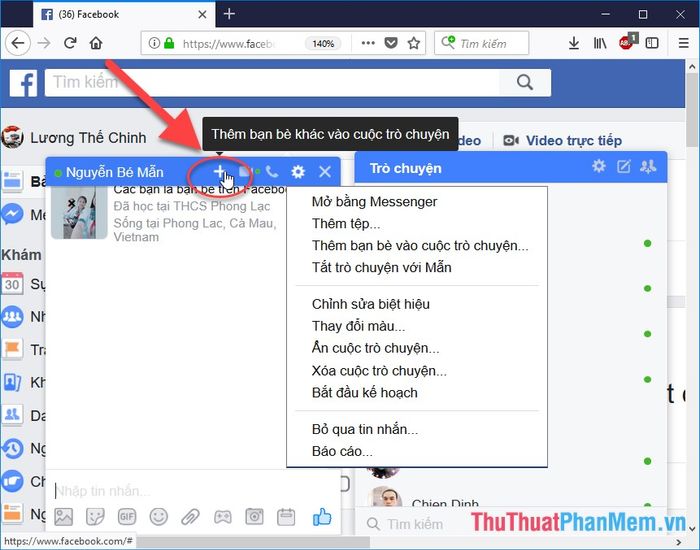Open page actions three-dots menu
The width and height of the screenshot is (700, 550).
368,43
